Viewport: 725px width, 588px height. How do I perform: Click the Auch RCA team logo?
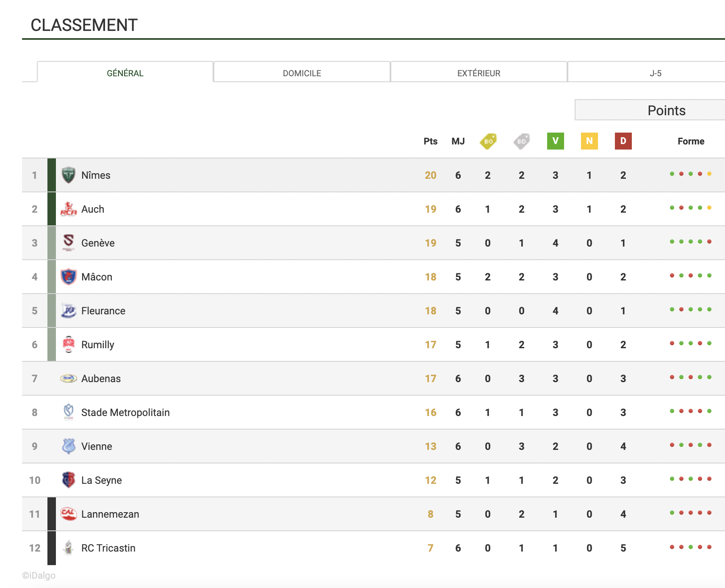(x=68, y=209)
